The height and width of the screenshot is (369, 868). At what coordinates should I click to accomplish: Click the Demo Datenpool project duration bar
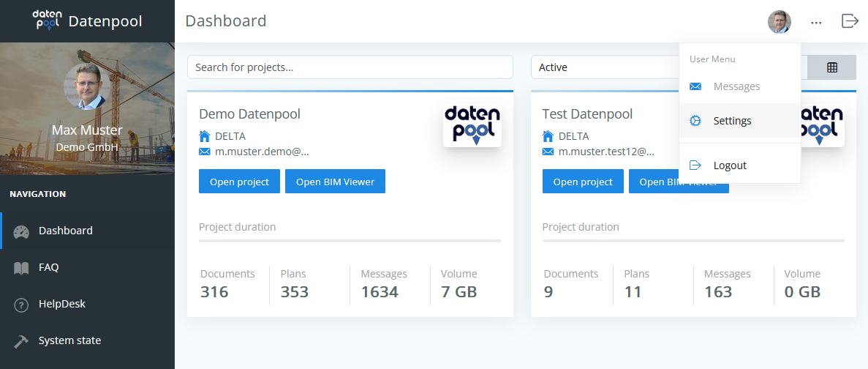pyautogui.click(x=350, y=240)
